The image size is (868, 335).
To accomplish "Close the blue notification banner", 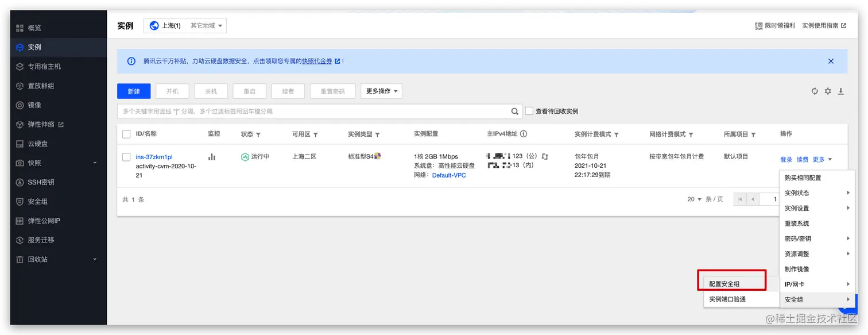I will (831, 61).
